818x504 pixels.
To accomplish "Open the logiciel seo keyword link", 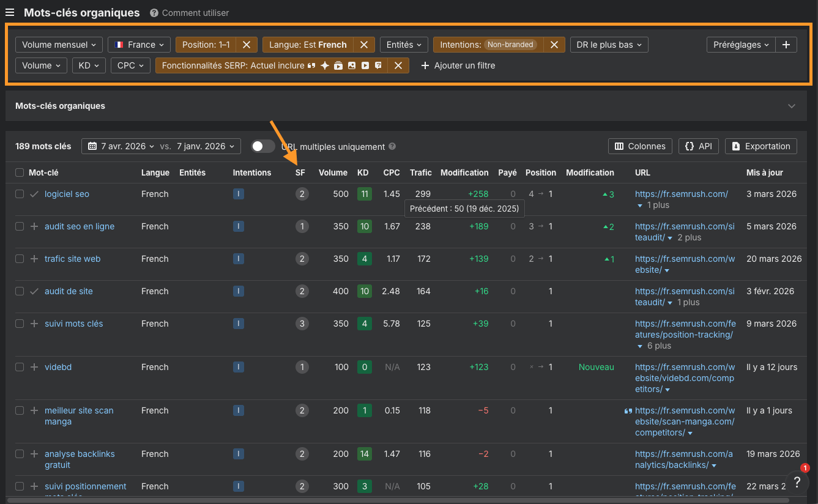I will (x=66, y=193).
